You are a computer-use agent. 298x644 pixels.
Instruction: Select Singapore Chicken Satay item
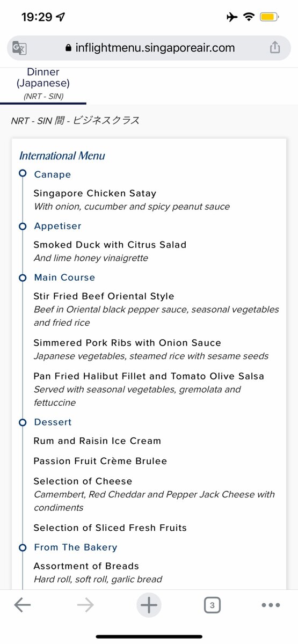tap(95, 193)
